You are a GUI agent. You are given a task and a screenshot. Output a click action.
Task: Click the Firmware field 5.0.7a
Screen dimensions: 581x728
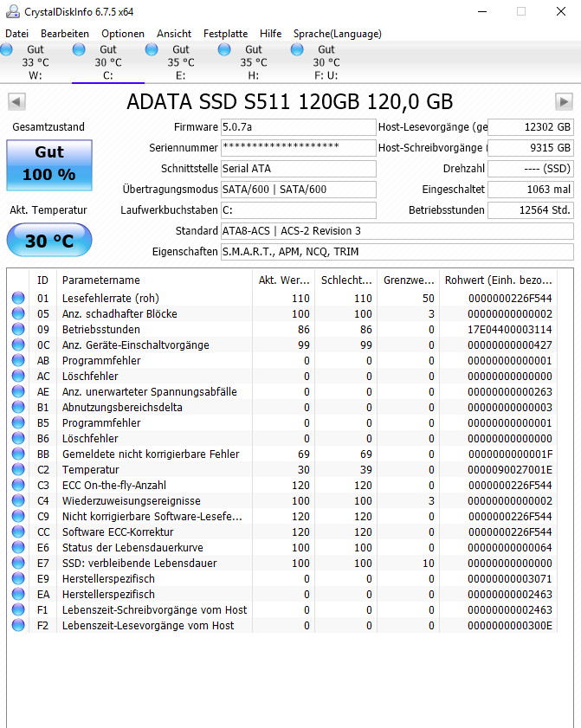298,127
